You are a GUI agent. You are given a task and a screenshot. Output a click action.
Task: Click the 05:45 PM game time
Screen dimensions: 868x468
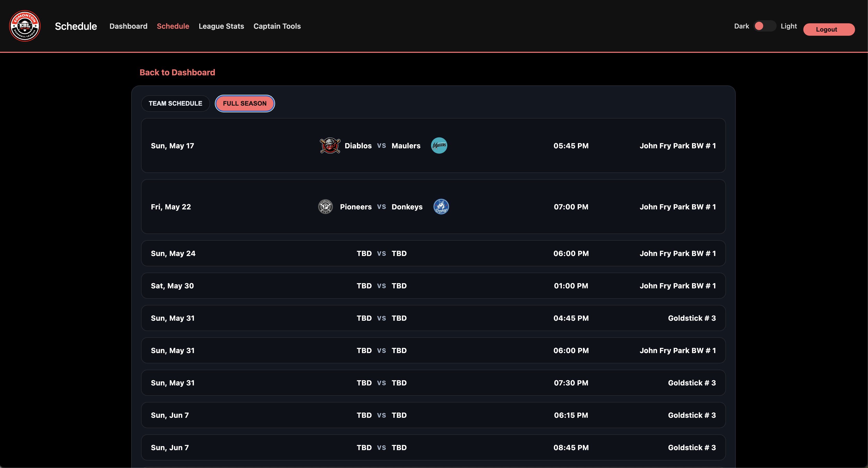point(570,145)
